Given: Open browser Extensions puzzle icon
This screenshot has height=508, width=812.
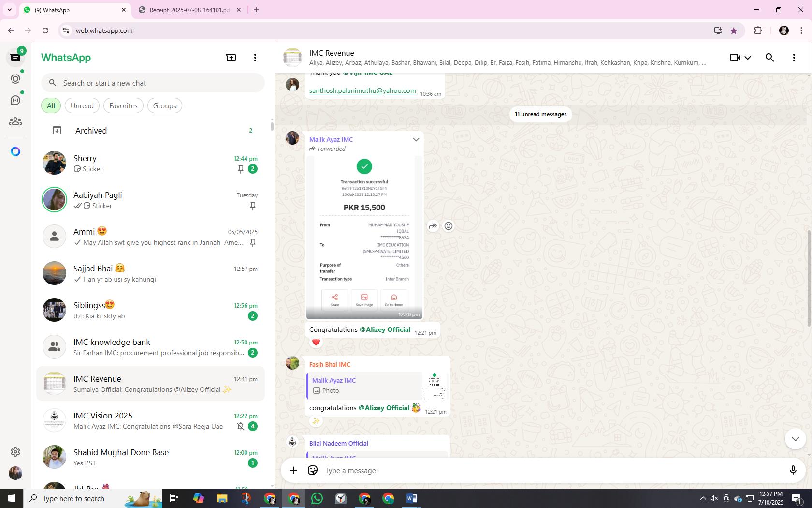Looking at the screenshot, I should pyautogui.click(x=758, y=30).
